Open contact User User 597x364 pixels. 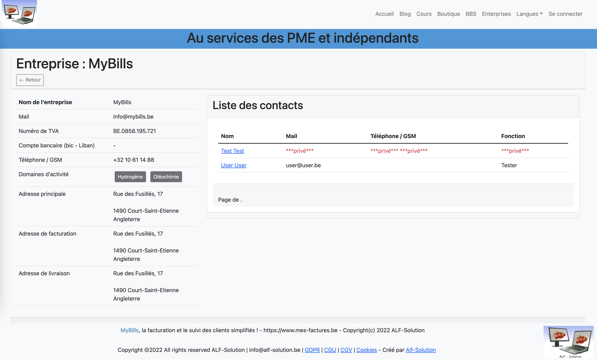tap(234, 165)
